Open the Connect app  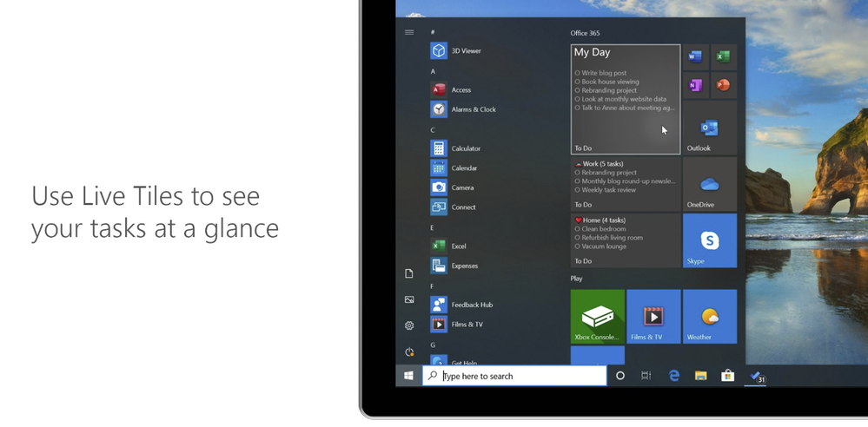pyautogui.click(x=453, y=207)
